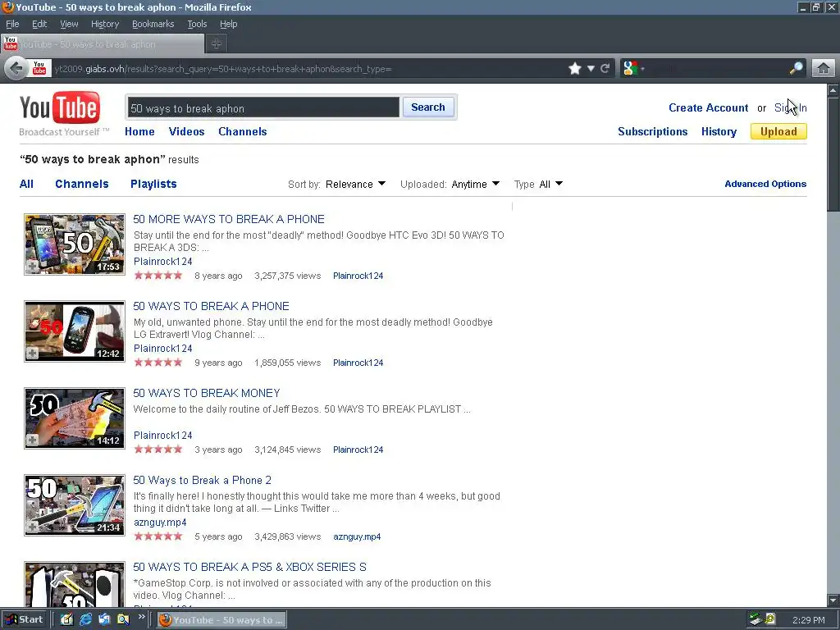Open the Subscriptions link
840x630 pixels.
652,132
